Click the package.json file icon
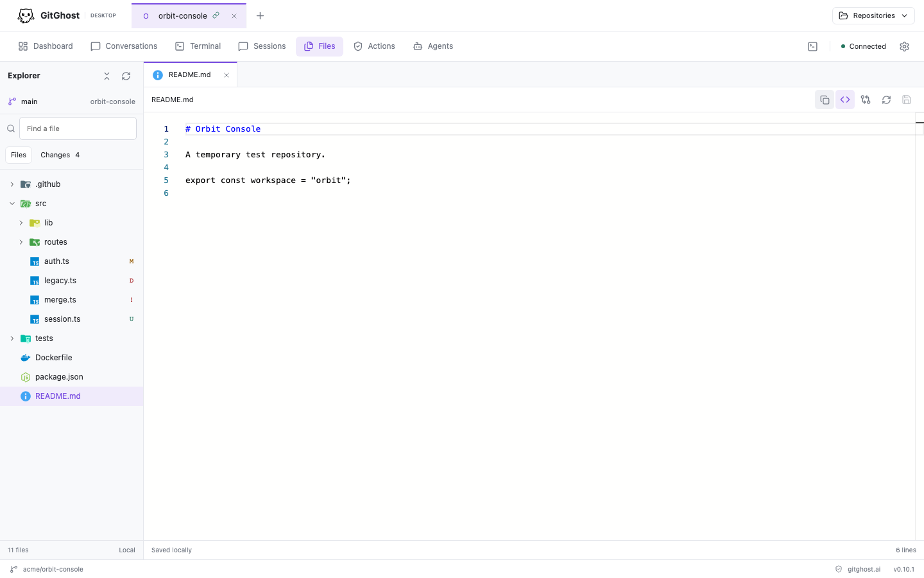The height and width of the screenshot is (578, 924). coord(26,377)
